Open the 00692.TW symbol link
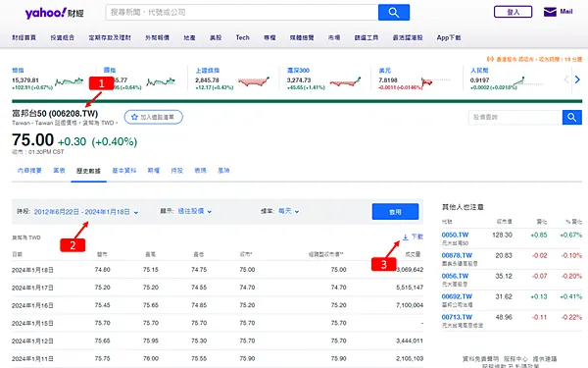Viewport: 588px width, 368px height. pyautogui.click(x=457, y=296)
